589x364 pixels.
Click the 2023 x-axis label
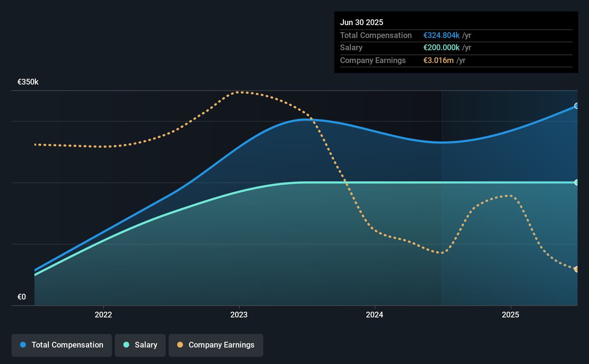[x=239, y=315]
